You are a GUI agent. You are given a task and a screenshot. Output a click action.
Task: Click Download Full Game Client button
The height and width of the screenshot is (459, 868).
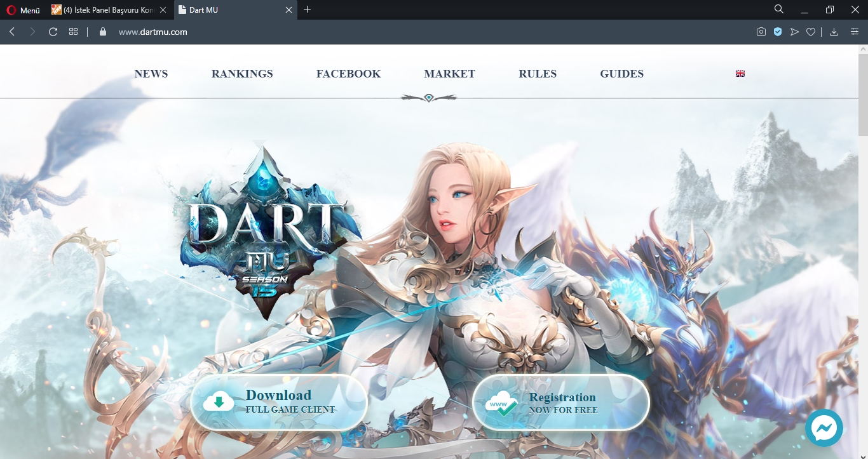point(279,402)
